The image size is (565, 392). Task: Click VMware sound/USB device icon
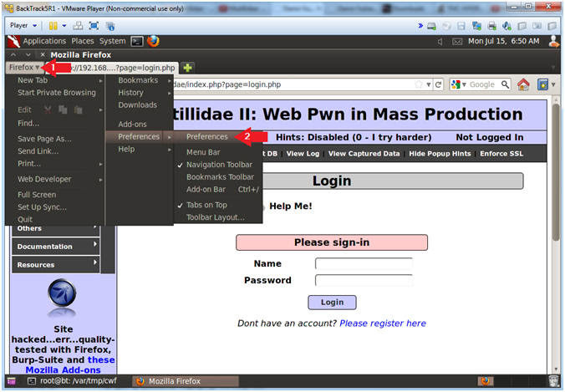click(506, 26)
